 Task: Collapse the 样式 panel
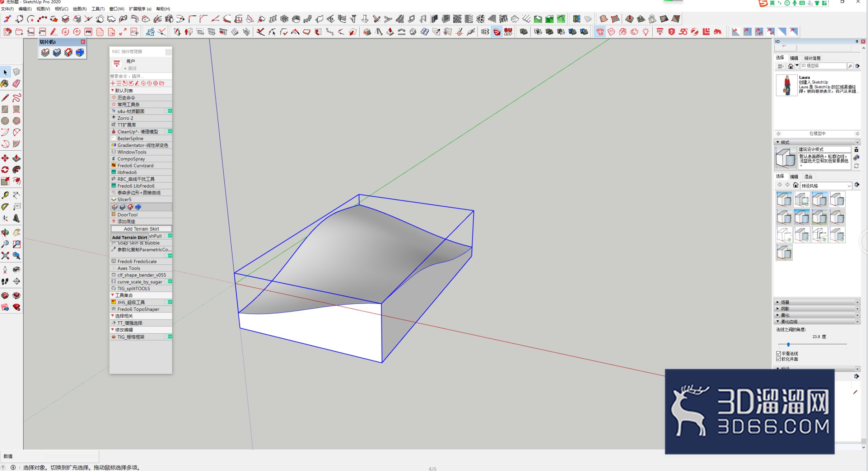click(x=778, y=142)
